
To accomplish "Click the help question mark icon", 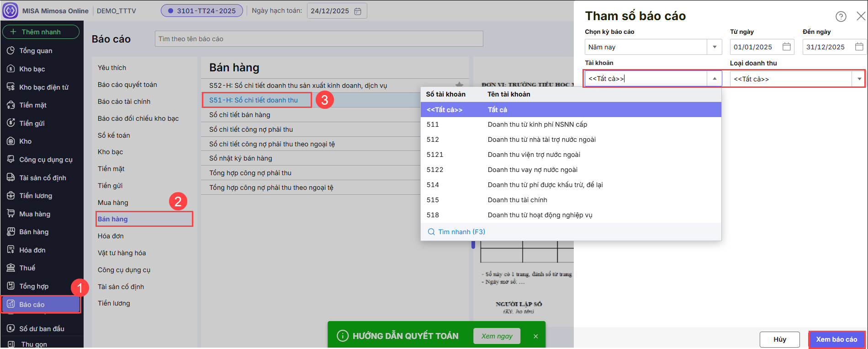I will [841, 16].
